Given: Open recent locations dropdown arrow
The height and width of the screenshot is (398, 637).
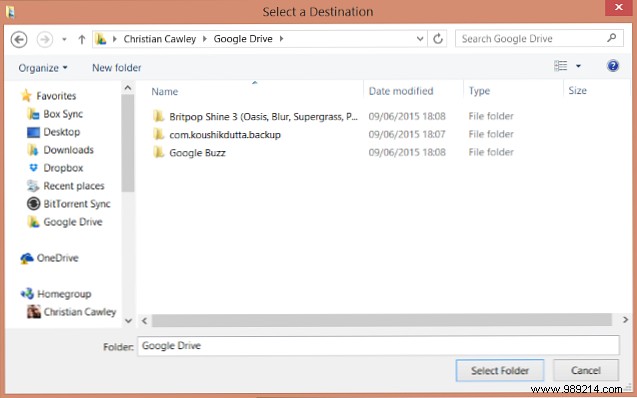Looking at the screenshot, I should [x=64, y=39].
